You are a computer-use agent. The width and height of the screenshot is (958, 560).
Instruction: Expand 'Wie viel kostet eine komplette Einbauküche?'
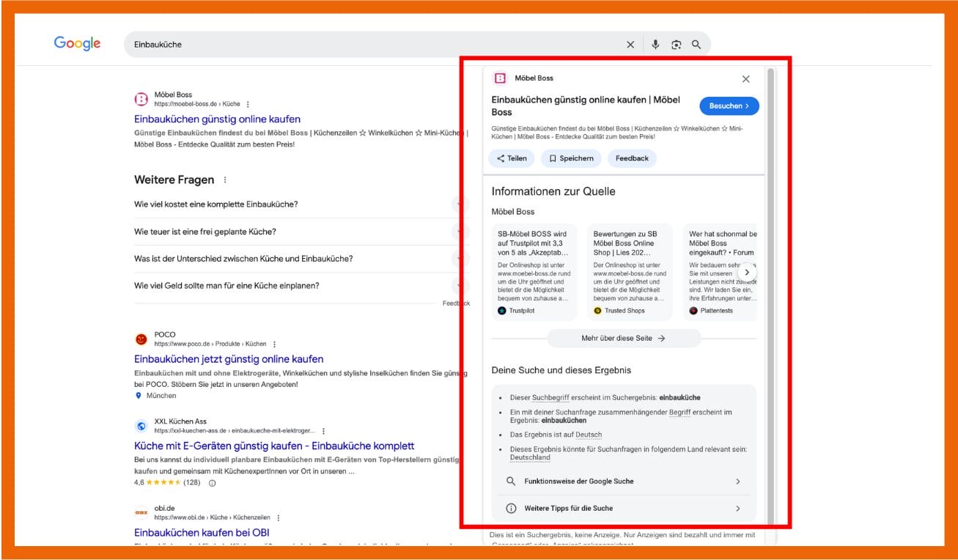click(x=293, y=205)
